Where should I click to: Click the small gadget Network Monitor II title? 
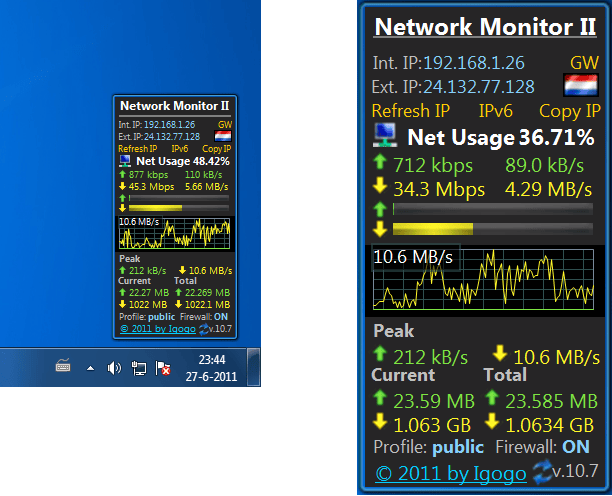(174, 106)
